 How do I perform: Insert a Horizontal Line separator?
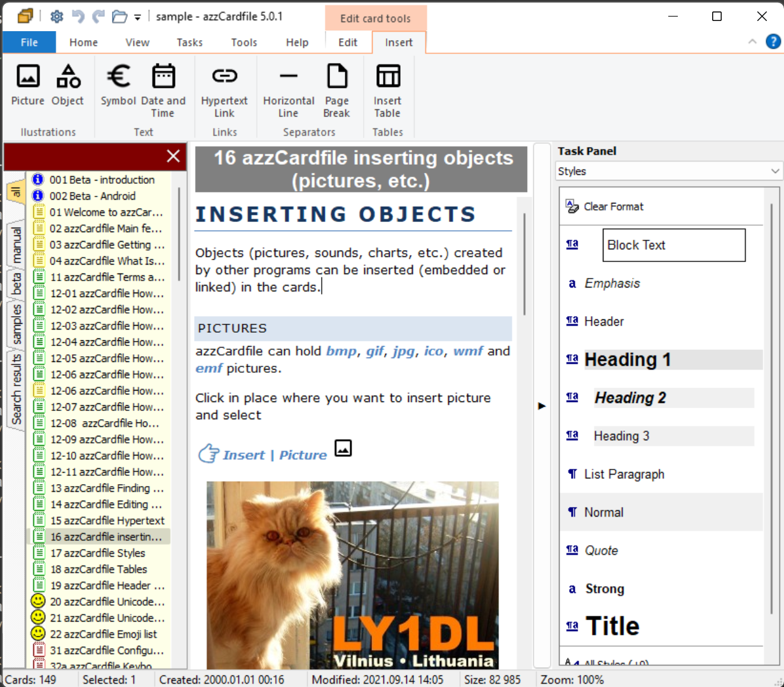[289, 91]
